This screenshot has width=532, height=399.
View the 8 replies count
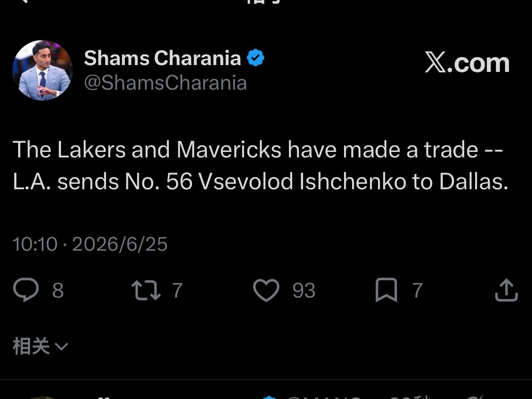(x=58, y=290)
